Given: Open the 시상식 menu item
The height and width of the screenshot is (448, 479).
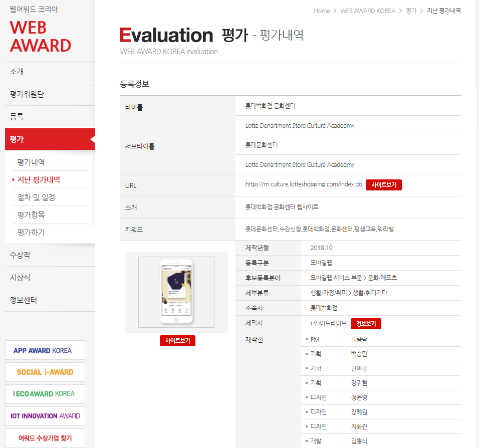Looking at the screenshot, I should (x=50, y=278).
